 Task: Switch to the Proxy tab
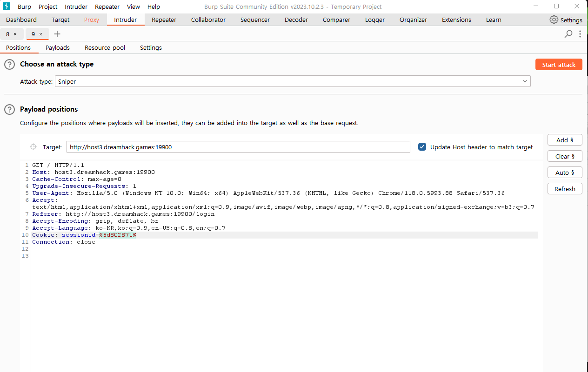click(92, 20)
